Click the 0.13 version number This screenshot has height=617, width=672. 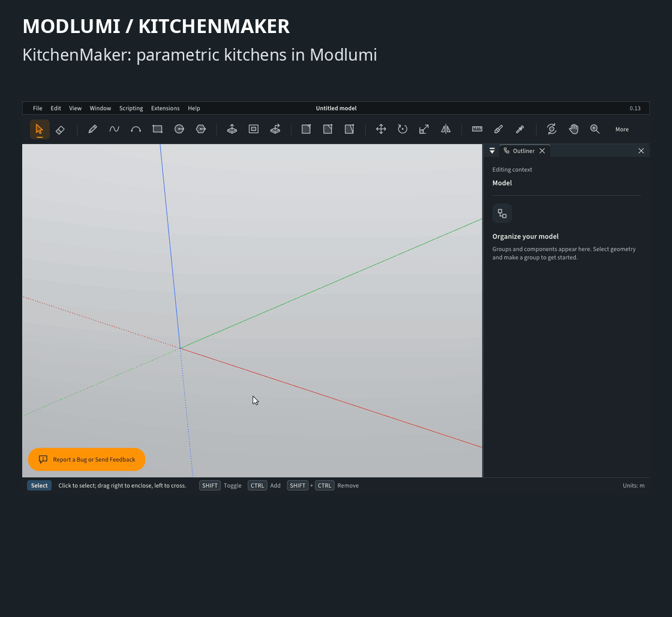click(635, 109)
